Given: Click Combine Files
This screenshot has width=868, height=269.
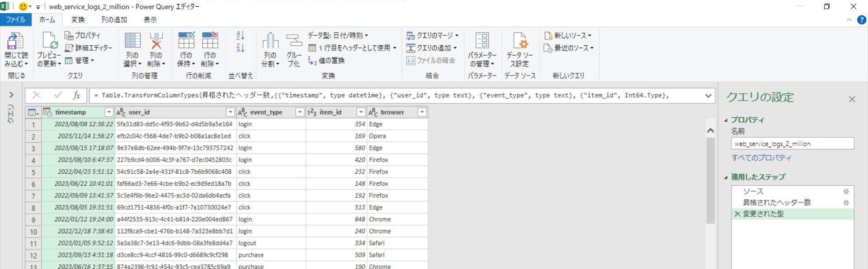Looking at the screenshot, I should (431, 60).
